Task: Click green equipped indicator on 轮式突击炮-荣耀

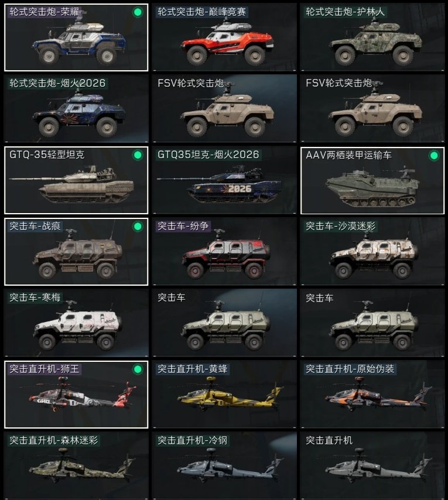Action: (138, 12)
